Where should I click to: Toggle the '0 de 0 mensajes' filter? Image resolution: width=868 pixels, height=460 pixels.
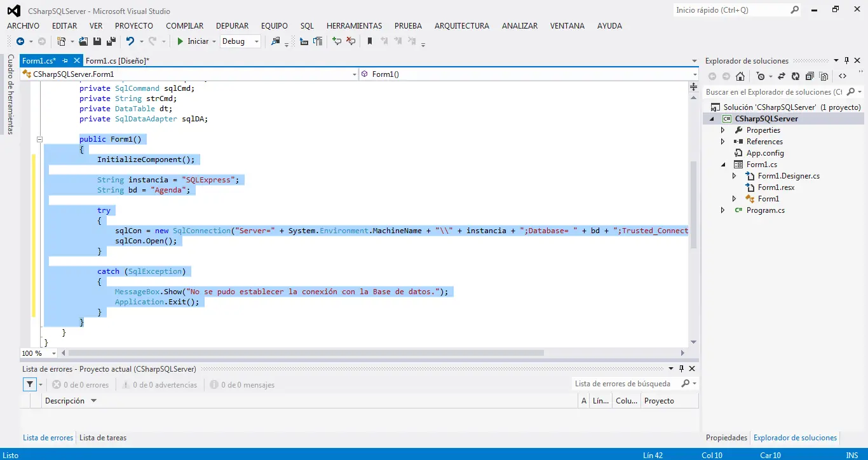[x=242, y=385]
